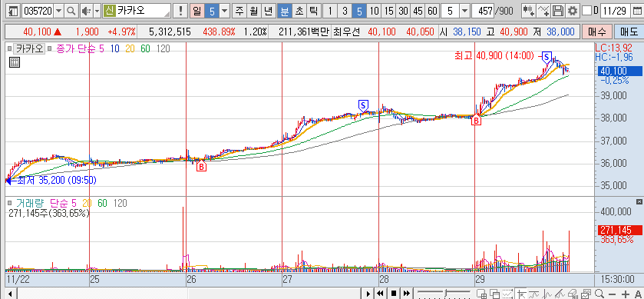The width and height of the screenshot is (644, 299).
Task: Click the add candlestick chart icon
Action: 529,11
